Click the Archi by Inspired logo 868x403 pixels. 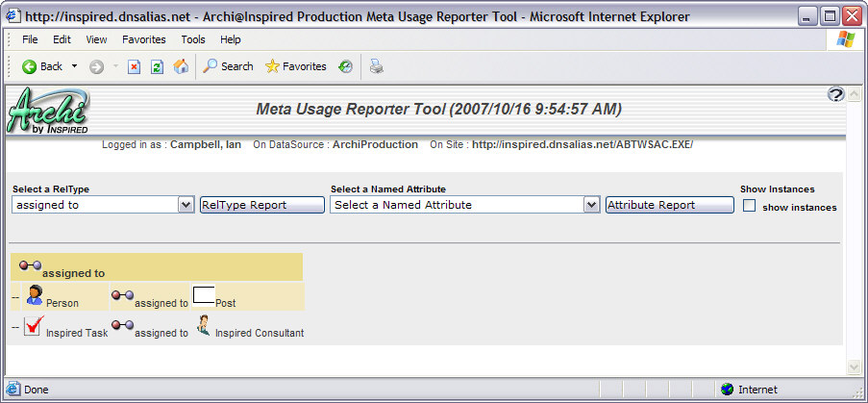pyautogui.click(x=48, y=111)
